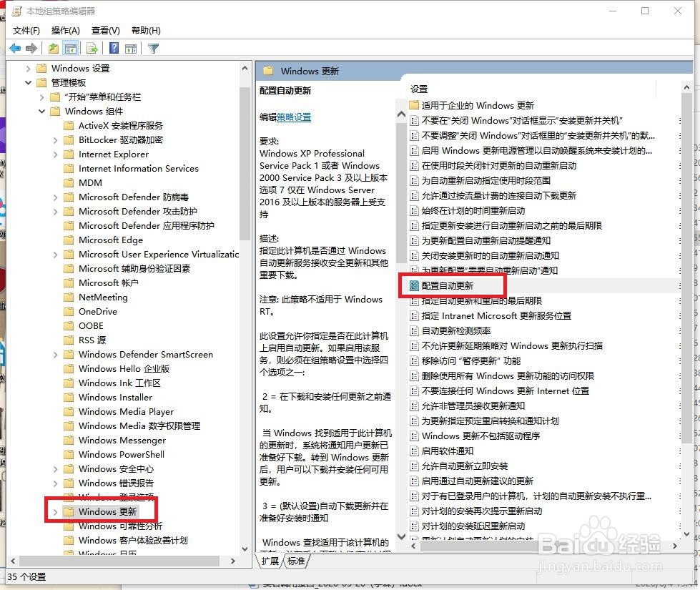The width and height of the screenshot is (700, 590).
Task: Click Windows PowerShell folder icon
Action: click(69, 454)
